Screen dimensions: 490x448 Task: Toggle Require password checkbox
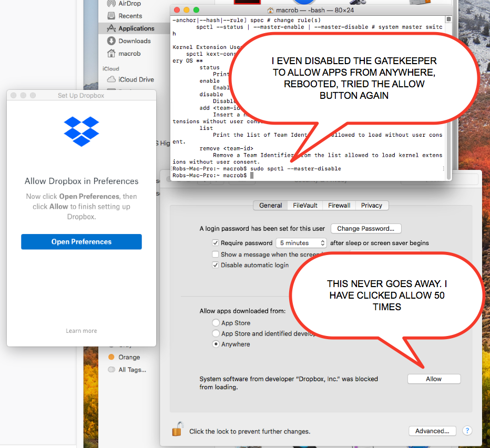(x=216, y=243)
